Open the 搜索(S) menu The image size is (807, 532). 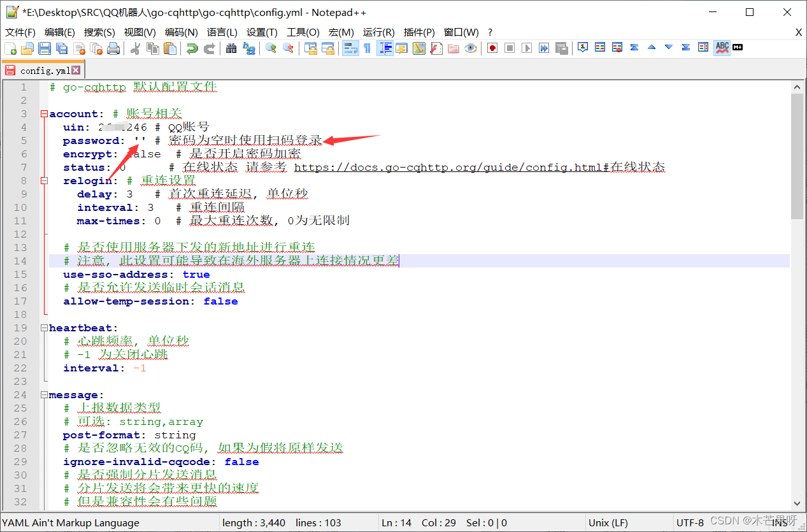(99, 32)
